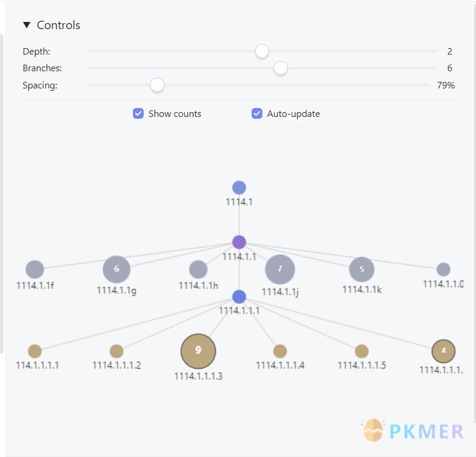Select the 1114.1 root node circle

239,188
